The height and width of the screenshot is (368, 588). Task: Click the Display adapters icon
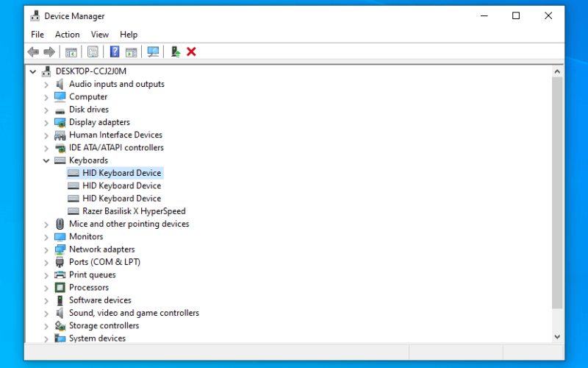click(60, 122)
